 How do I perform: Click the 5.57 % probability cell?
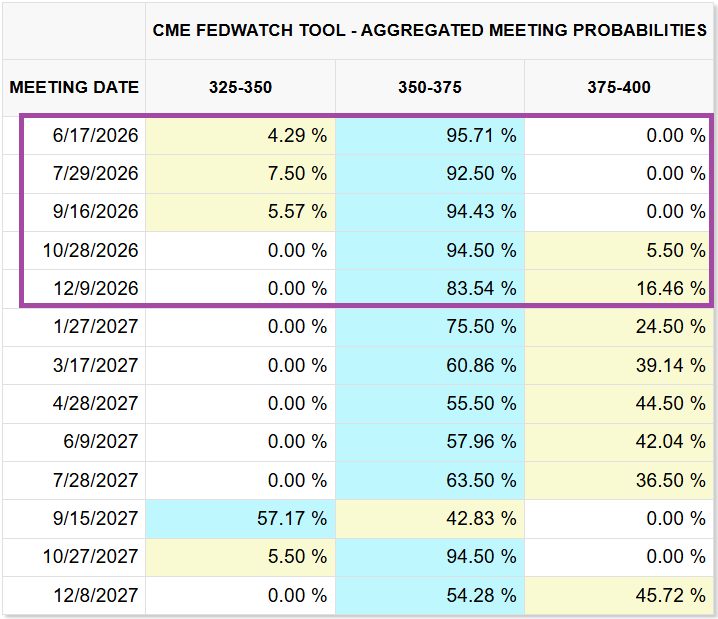(x=240, y=212)
